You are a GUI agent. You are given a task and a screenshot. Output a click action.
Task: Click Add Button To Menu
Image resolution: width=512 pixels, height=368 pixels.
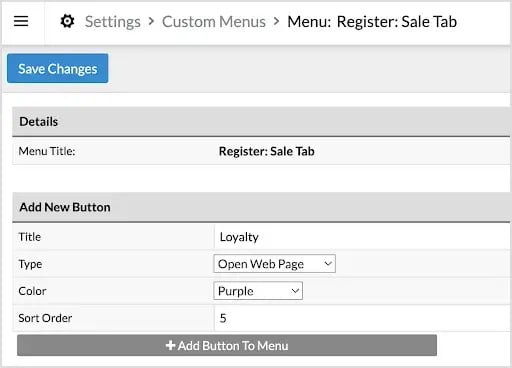pyautogui.click(x=227, y=345)
